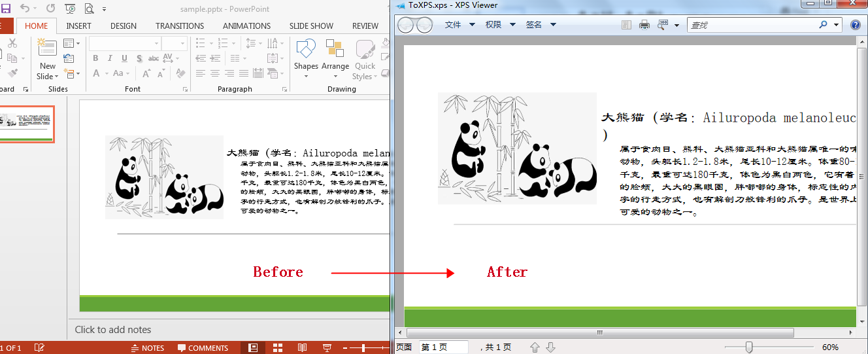This screenshot has height=354, width=868.
Task: Click the Reading View status bar icon
Action: pos(302,347)
